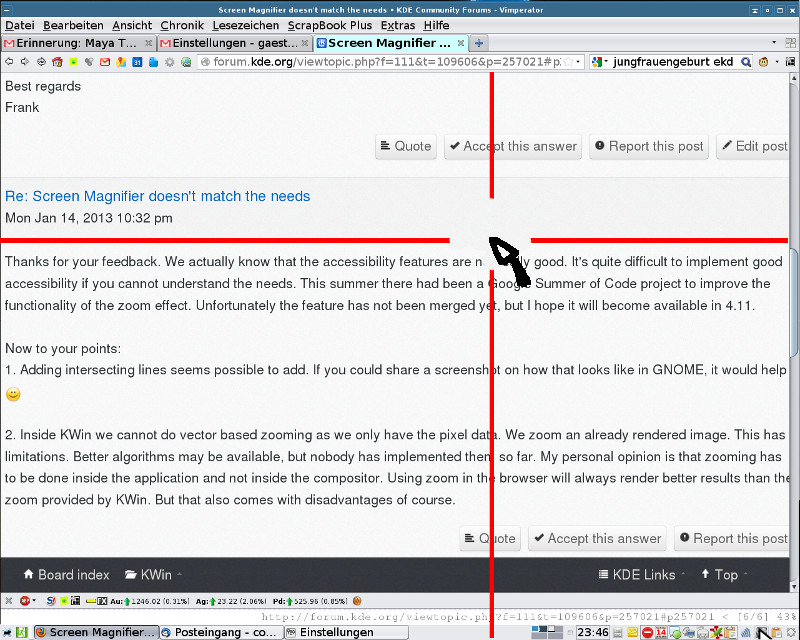Screen dimensions: 800x640
Task: Click the lower Accept this answer button
Action: pyautogui.click(x=595, y=538)
